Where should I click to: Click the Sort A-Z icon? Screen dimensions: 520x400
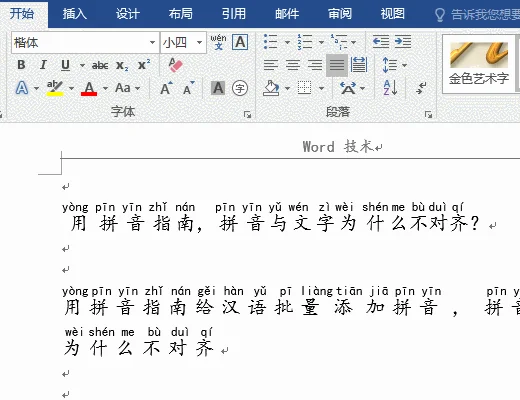point(390,88)
